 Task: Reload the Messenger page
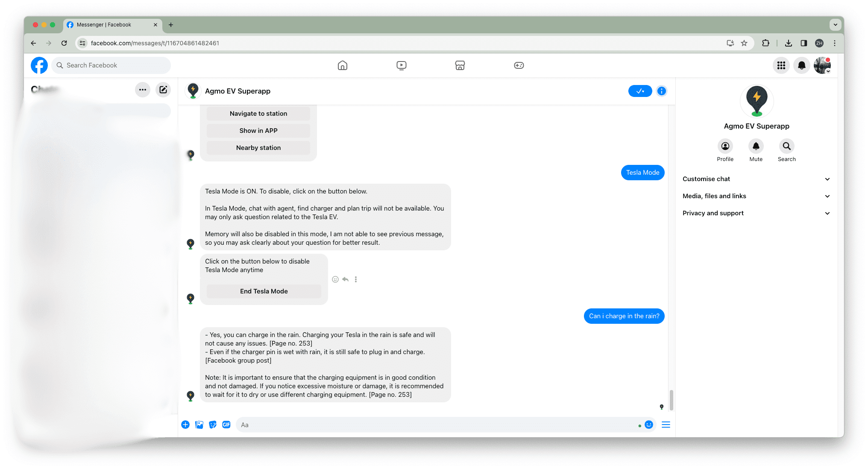coord(64,43)
